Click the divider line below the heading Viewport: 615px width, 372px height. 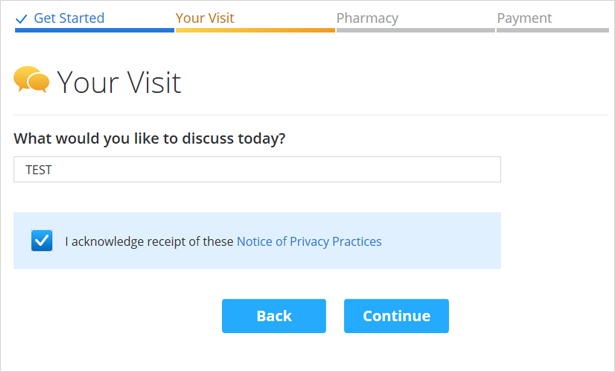311,115
